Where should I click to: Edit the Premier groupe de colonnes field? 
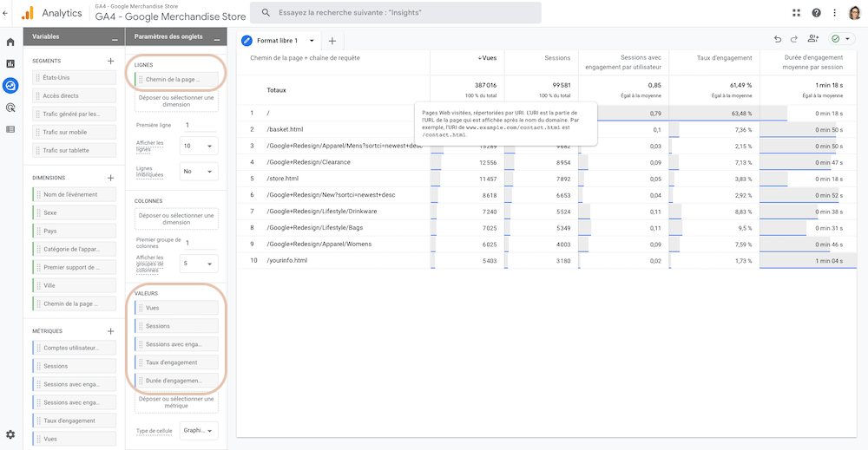(x=200, y=243)
